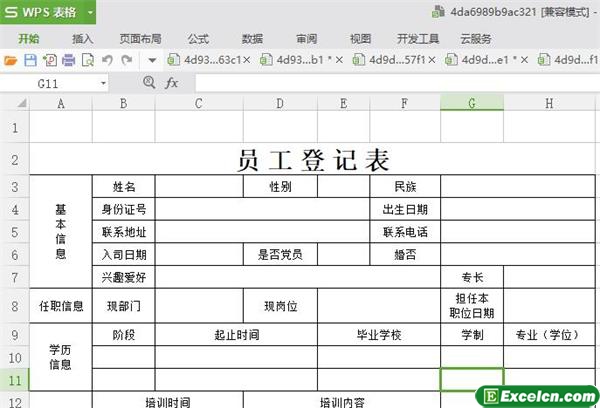Image resolution: width=600 pixels, height=408 pixels.
Task: Open the 云服务 ribbon tab
Action: (476, 39)
